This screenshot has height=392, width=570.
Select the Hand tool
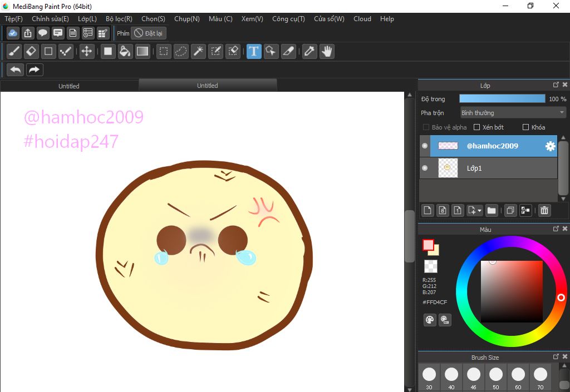[327, 51]
